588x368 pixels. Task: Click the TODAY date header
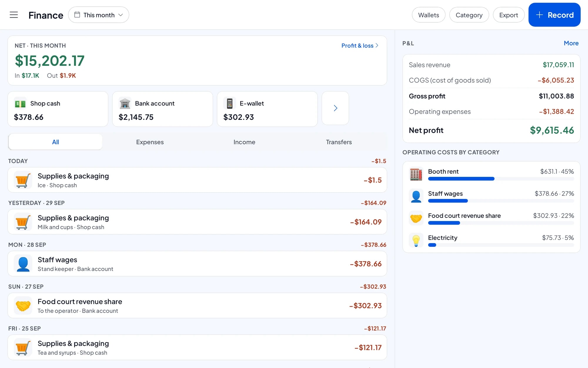click(18, 161)
